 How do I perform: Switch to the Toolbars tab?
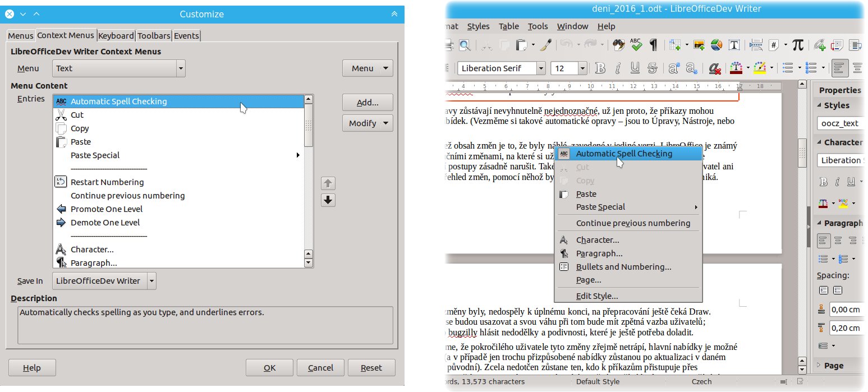coord(154,36)
